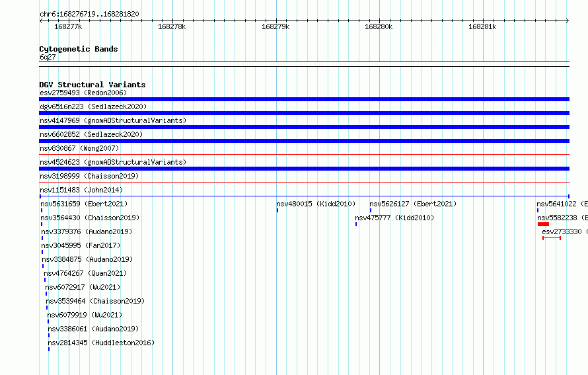Click the red bracket glyph under esv2733330
The width and height of the screenshot is (588, 375).
click(x=552, y=238)
